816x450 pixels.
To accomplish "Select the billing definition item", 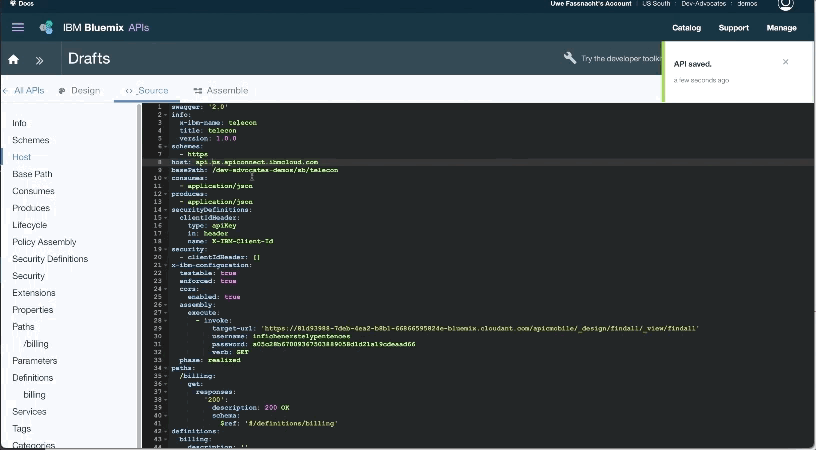I will tap(34, 395).
